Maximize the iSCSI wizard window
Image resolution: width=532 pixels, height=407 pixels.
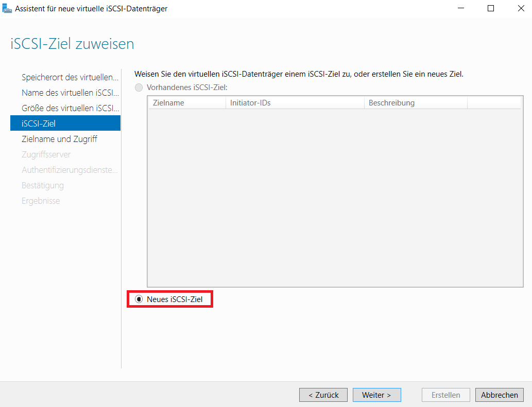491,8
